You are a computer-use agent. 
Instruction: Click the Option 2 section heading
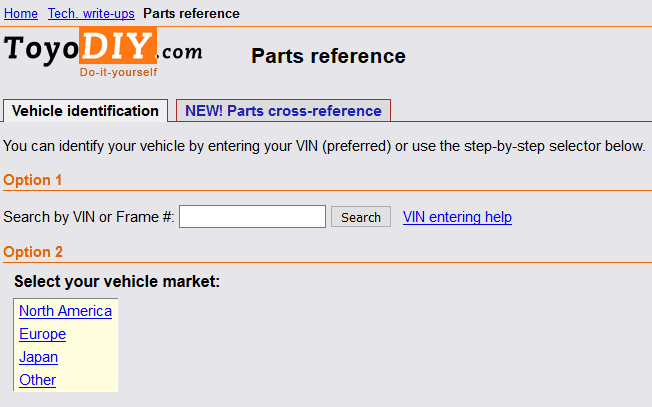[33, 252]
